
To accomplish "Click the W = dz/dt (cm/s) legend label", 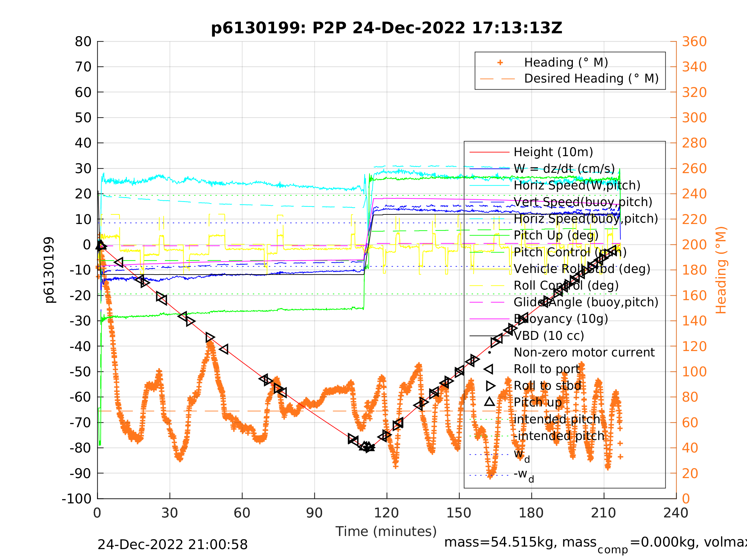I will point(564,169).
